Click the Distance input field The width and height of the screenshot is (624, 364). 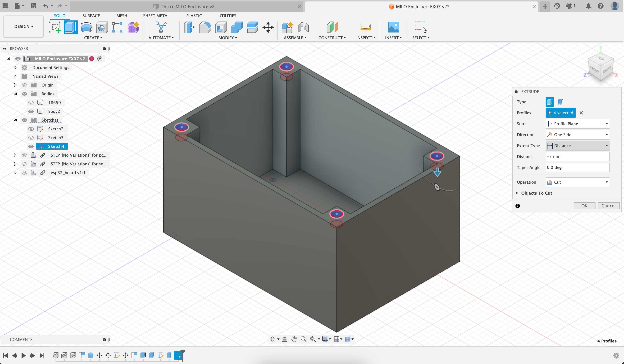(x=577, y=156)
